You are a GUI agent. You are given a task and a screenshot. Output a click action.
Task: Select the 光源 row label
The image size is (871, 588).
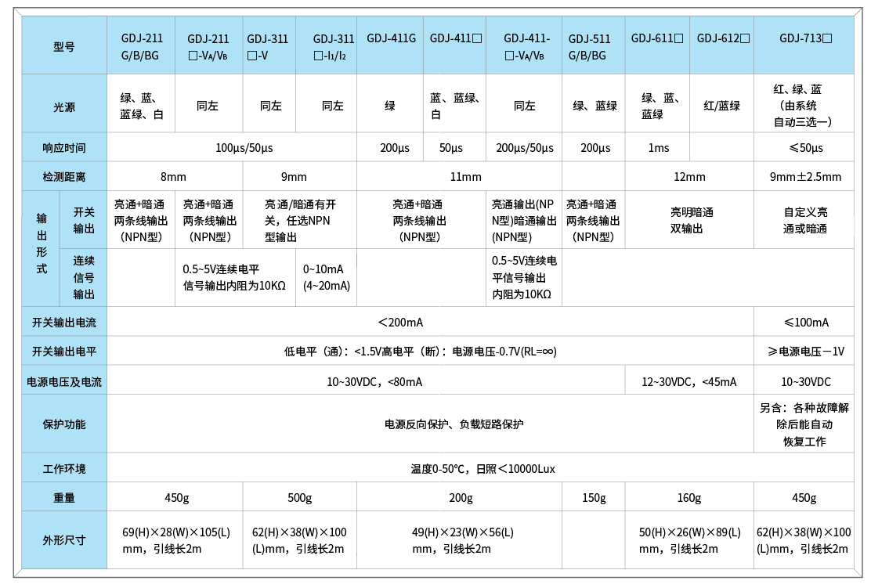coord(64,106)
